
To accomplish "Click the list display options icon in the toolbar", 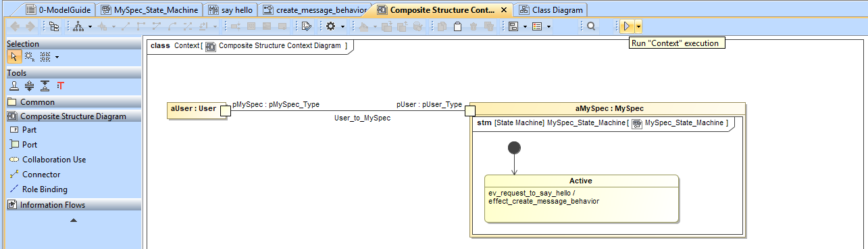I will [x=538, y=26].
